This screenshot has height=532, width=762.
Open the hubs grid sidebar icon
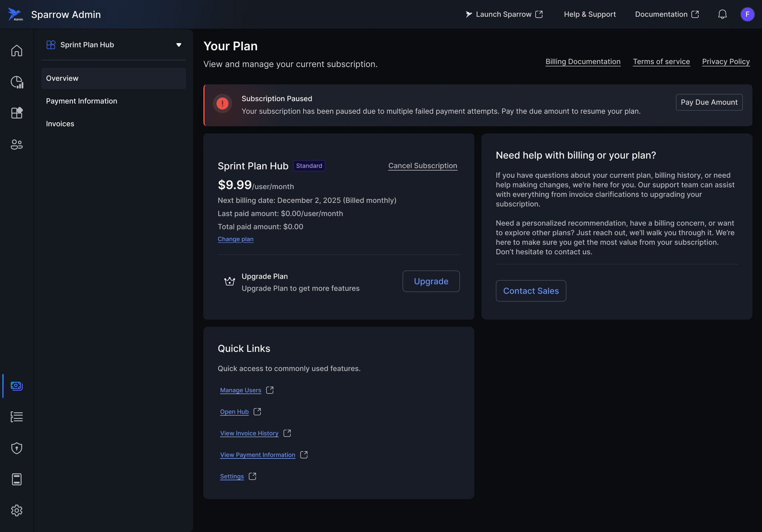17,113
